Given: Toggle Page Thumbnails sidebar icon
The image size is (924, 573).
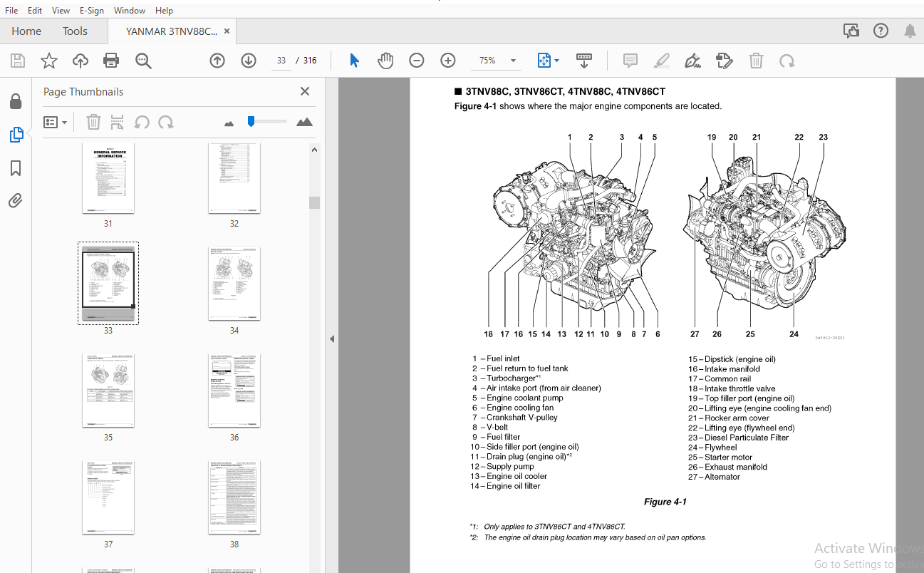Looking at the screenshot, I should (16, 134).
